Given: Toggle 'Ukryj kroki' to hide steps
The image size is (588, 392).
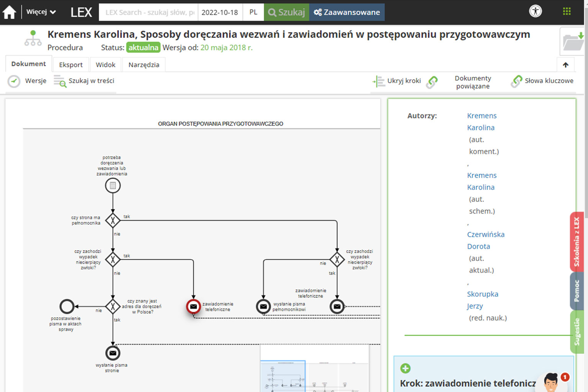Looking at the screenshot, I should click(x=397, y=81).
